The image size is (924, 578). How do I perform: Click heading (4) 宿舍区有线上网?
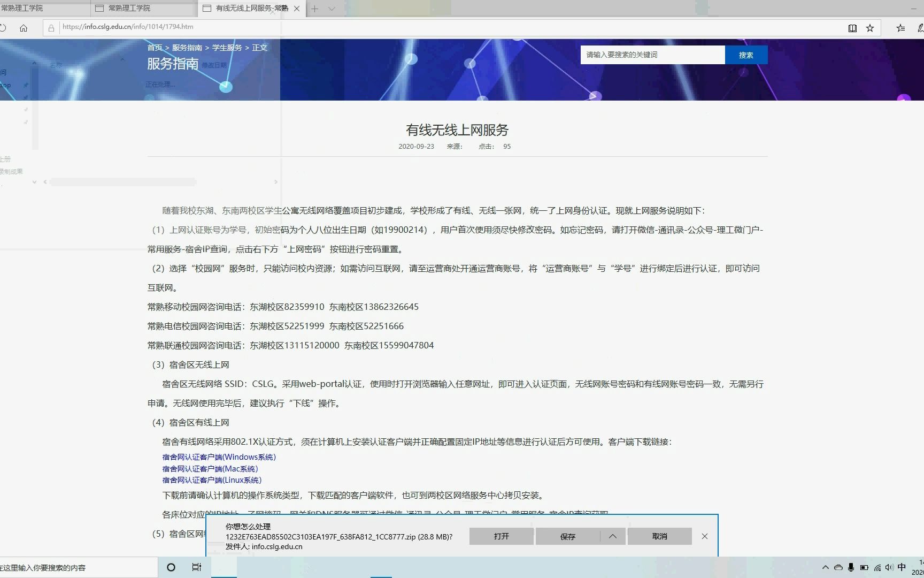(190, 422)
